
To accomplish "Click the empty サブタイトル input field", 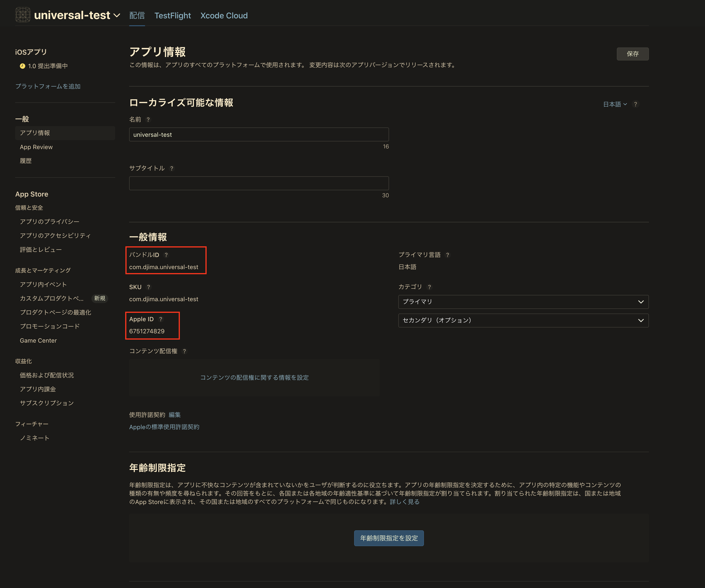I will (259, 183).
